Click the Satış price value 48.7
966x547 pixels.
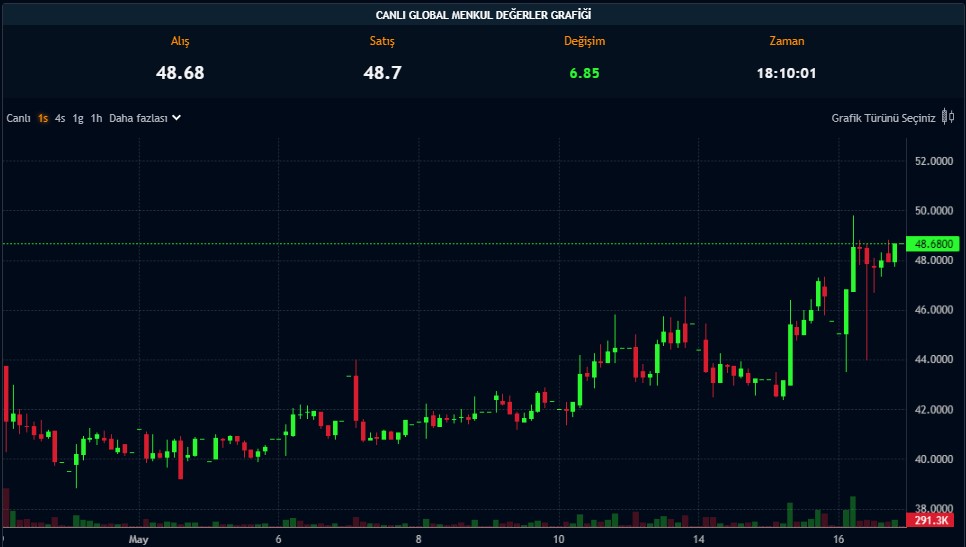tap(383, 73)
